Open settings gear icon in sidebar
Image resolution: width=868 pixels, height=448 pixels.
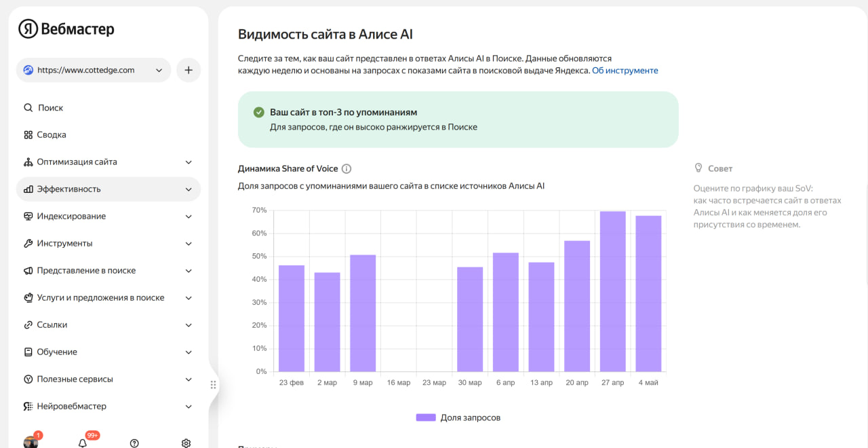point(186,443)
